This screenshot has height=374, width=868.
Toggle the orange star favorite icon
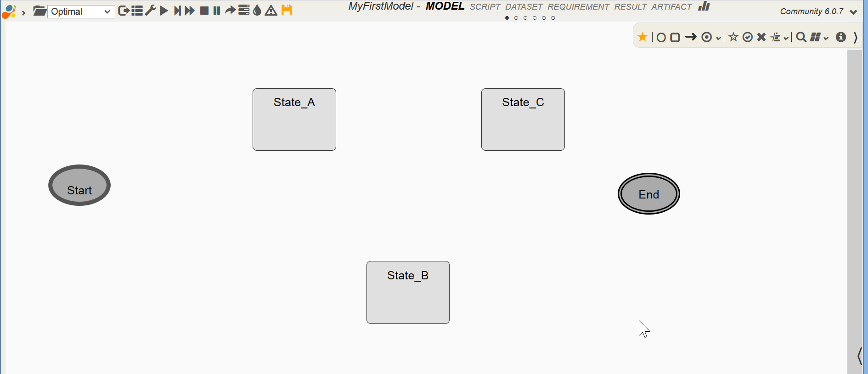coord(643,37)
